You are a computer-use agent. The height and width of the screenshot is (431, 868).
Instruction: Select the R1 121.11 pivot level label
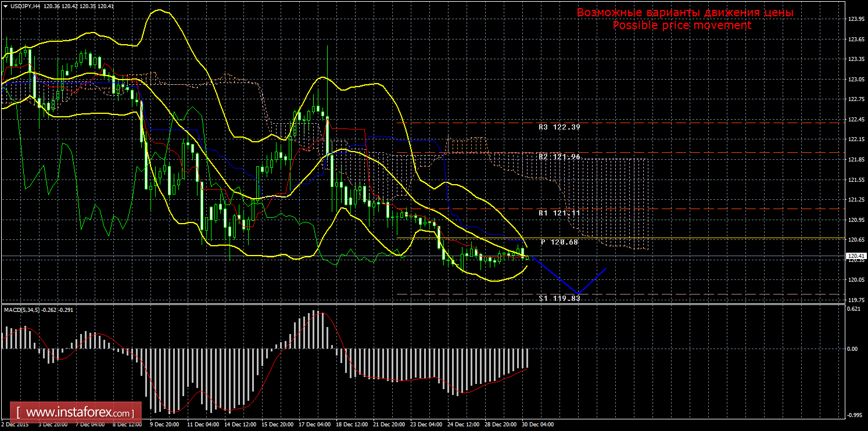[559, 213]
